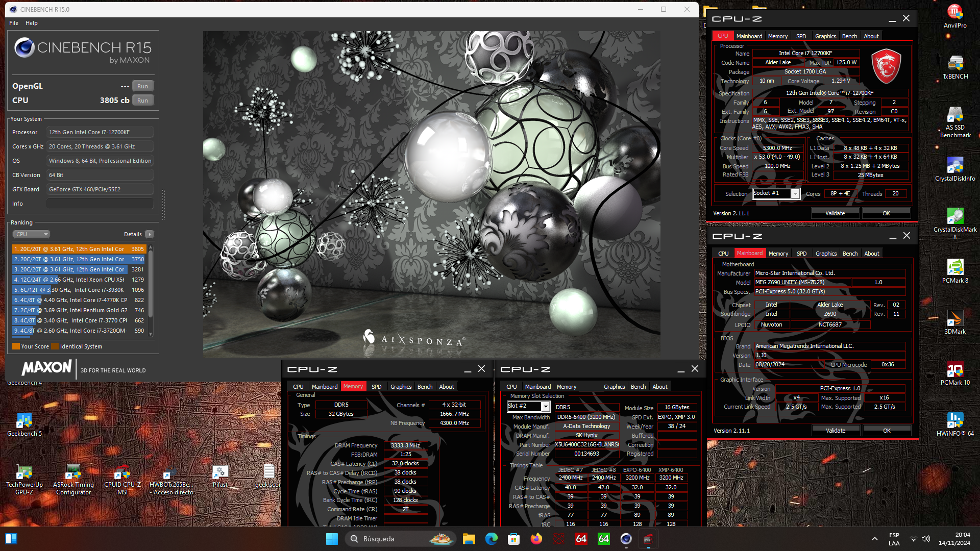Viewport: 980px width, 551px height.
Task: Switch to Mainboard tab in top CPU-Z
Action: (x=749, y=36)
